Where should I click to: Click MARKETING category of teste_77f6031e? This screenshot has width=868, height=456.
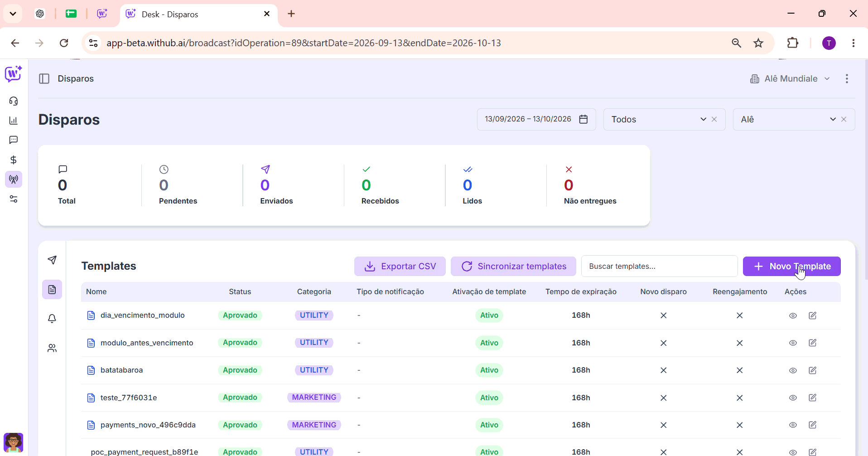[x=314, y=398]
